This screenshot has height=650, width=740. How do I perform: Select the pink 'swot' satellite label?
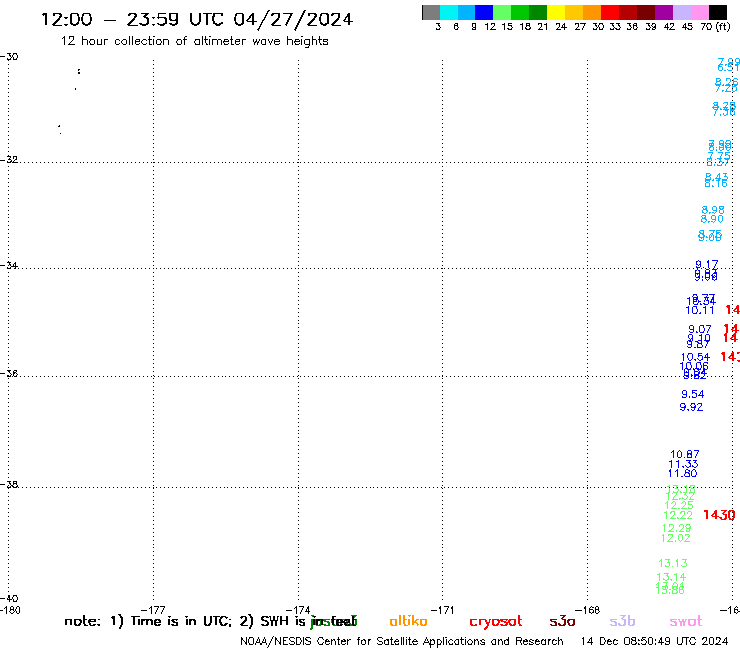point(686,621)
